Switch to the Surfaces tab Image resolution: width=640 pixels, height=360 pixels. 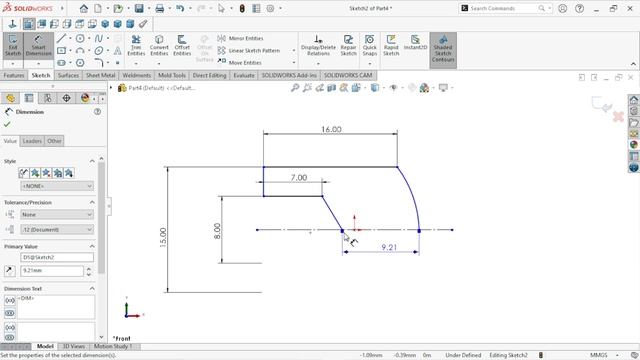click(68, 76)
